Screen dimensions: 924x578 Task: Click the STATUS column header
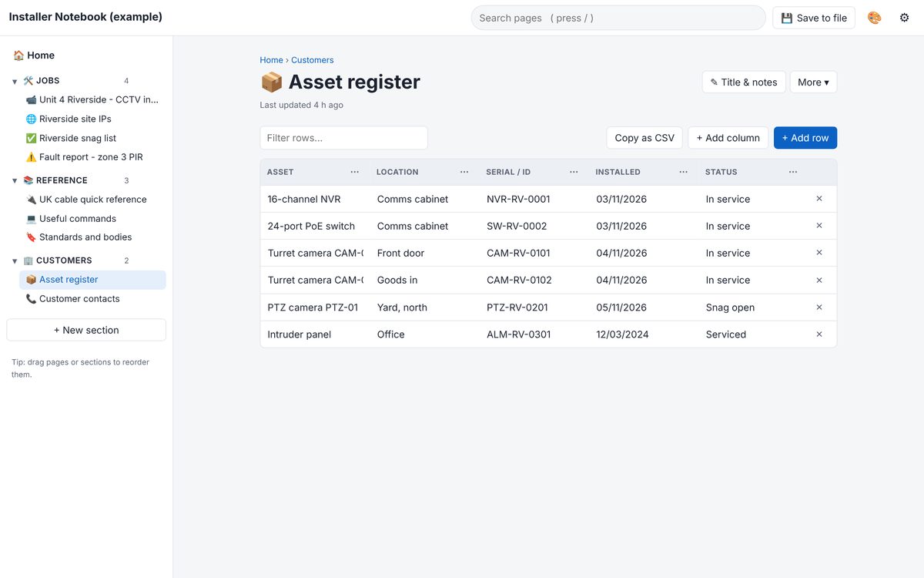[x=721, y=172]
